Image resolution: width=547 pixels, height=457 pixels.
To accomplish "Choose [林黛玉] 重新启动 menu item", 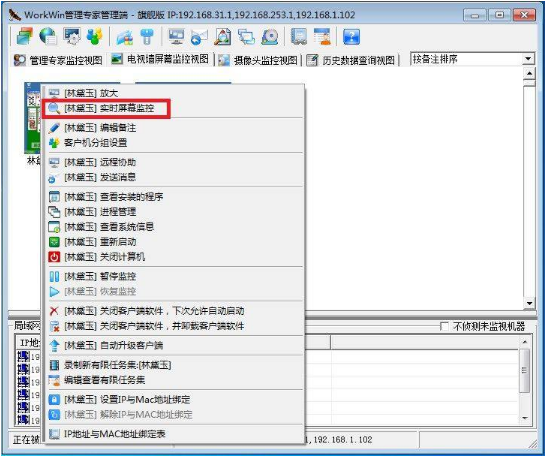I will coord(173,242).
